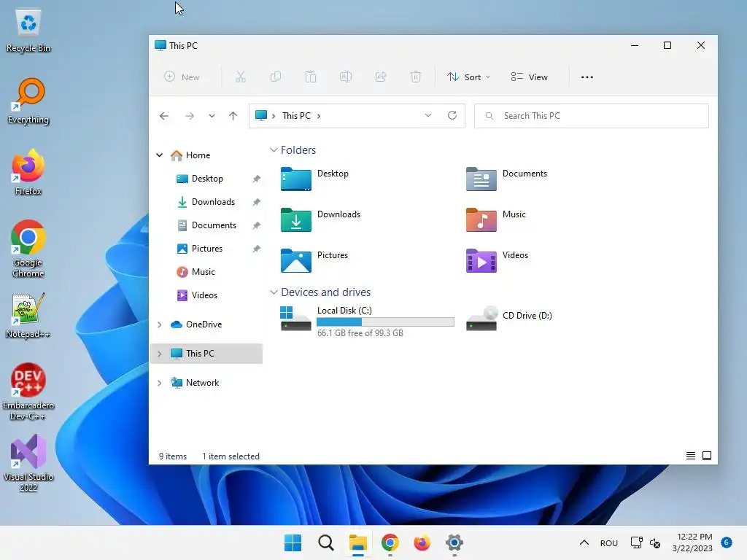Select Music in navigation pane
The image size is (747, 560).
point(196,272)
